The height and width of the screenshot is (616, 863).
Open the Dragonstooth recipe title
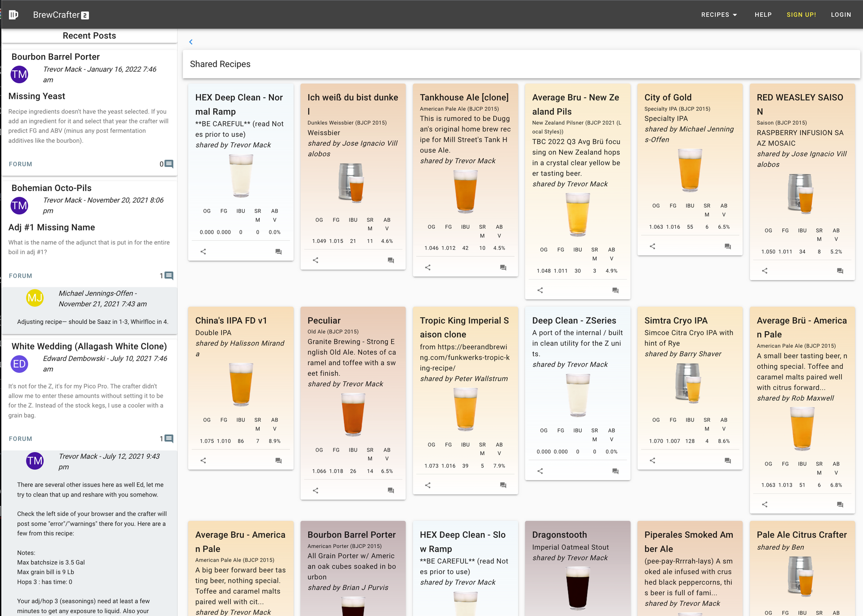(x=560, y=534)
